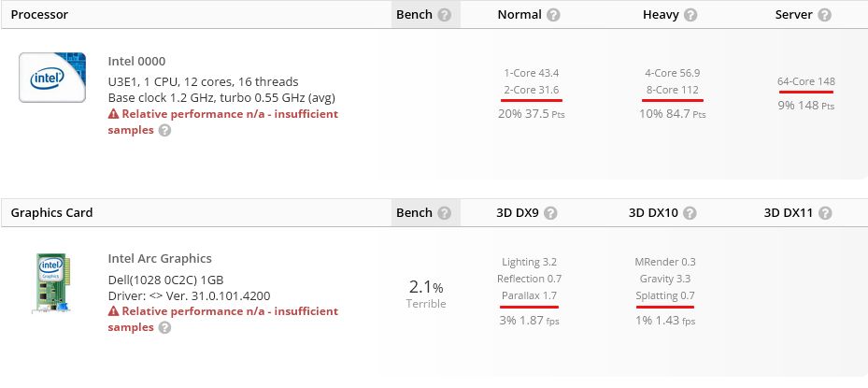Click the processor relative performance warning

(223, 122)
